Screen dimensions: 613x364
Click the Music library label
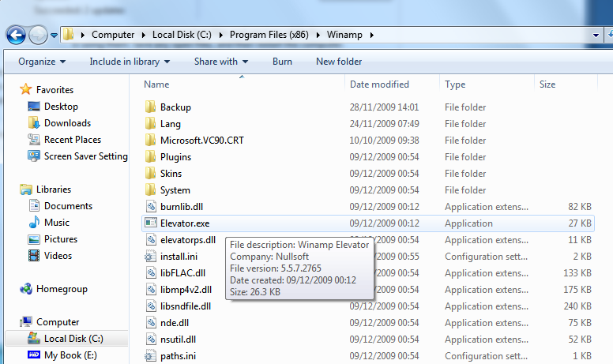point(57,223)
